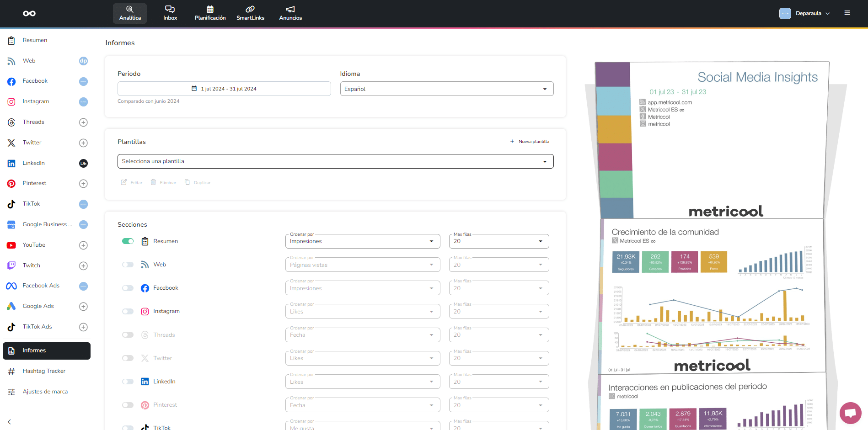
Task: Switch to the Inbox tab
Action: (x=170, y=13)
